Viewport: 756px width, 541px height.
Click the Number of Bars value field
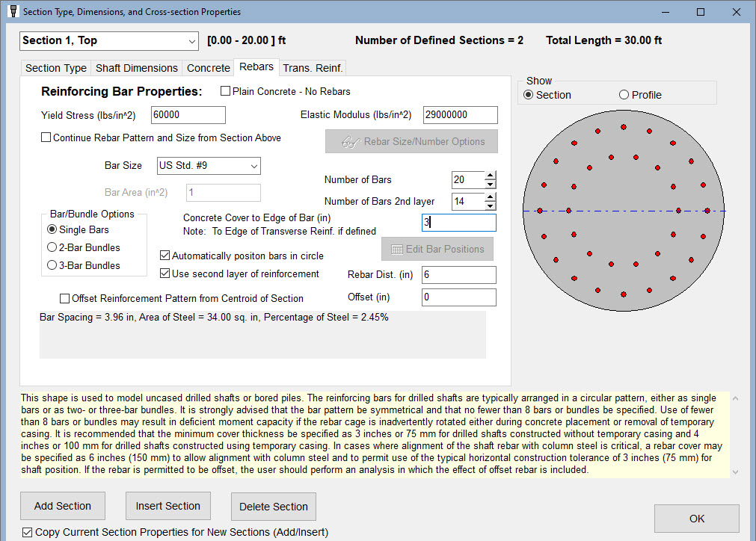click(468, 179)
